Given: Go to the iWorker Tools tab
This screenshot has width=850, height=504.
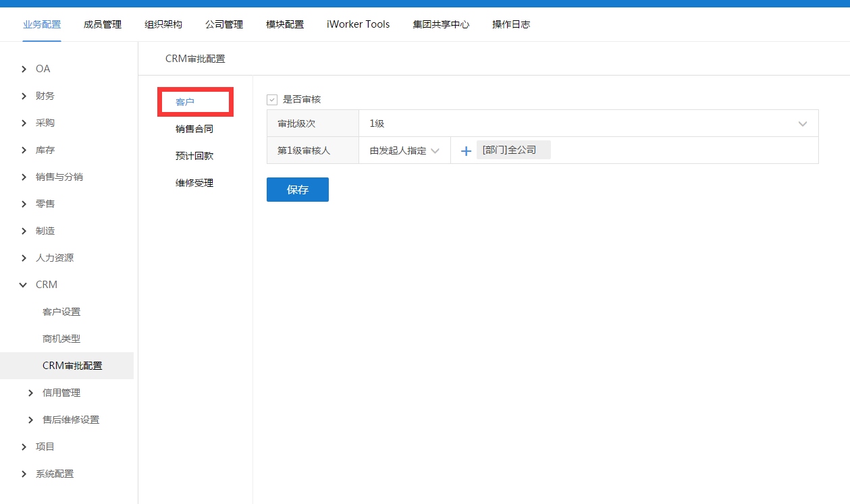Looking at the screenshot, I should point(358,24).
